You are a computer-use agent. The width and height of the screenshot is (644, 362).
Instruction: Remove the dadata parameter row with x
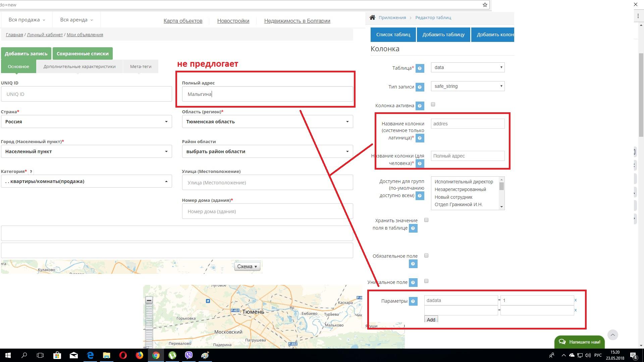[x=576, y=300]
